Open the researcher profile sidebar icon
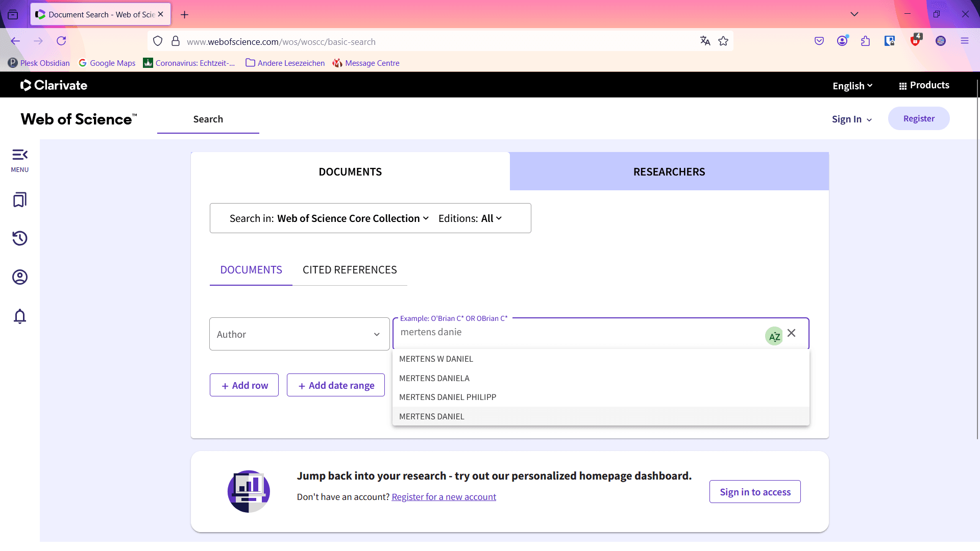This screenshot has height=551, width=980. (20, 277)
